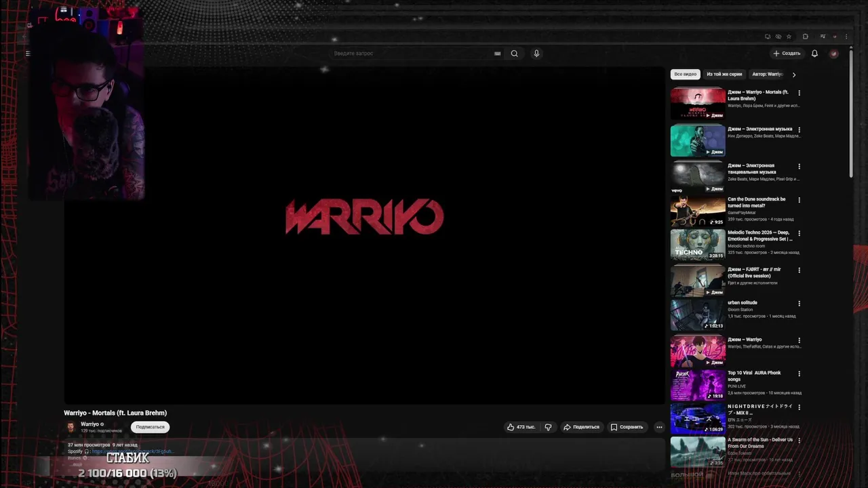Open options for 'Джем – Warriyo - Mortals' item
This screenshot has width=868, height=488.
tap(799, 93)
